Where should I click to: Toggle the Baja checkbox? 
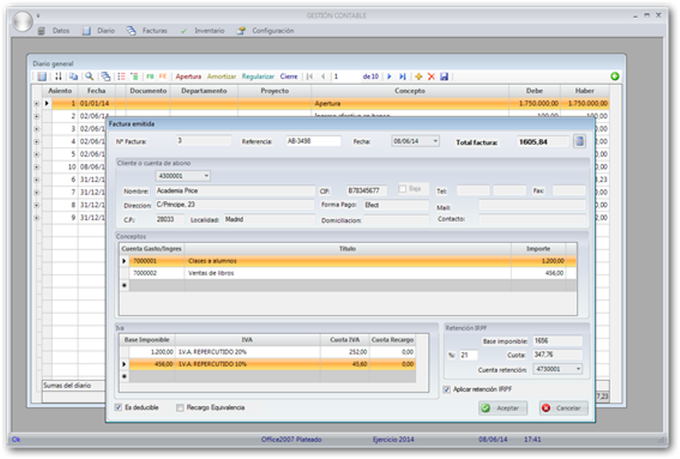click(x=402, y=189)
